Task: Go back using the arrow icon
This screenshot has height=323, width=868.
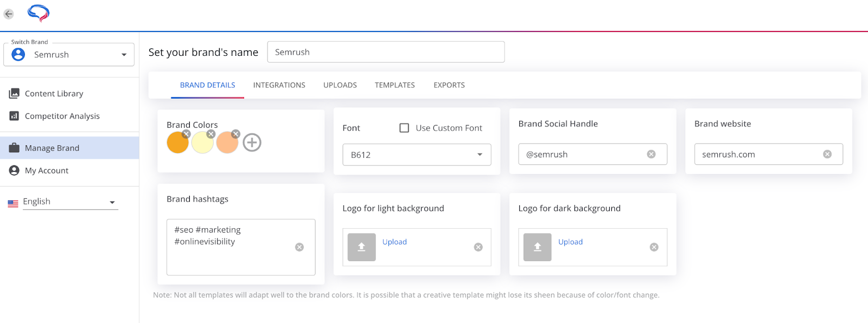Action: coord(9,14)
